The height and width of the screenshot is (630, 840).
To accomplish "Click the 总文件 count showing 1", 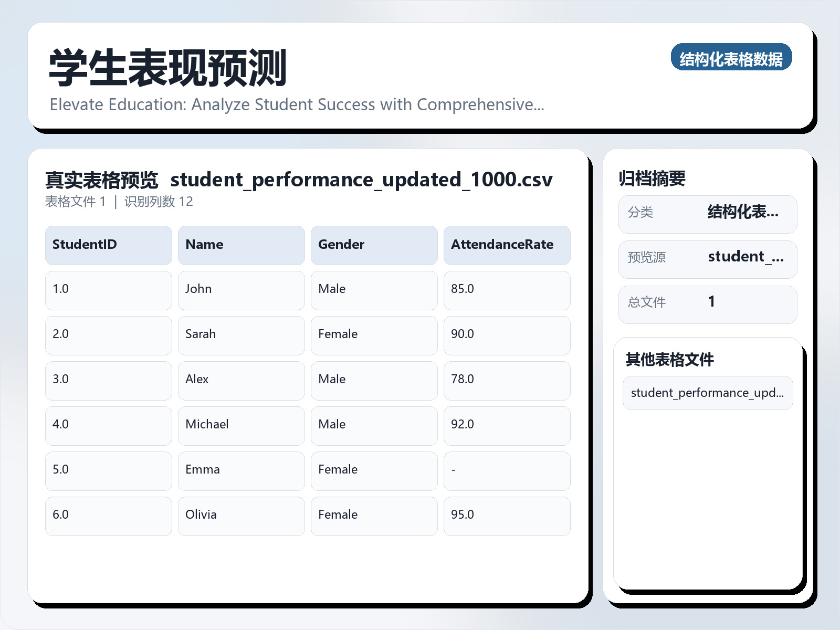I will [711, 302].
